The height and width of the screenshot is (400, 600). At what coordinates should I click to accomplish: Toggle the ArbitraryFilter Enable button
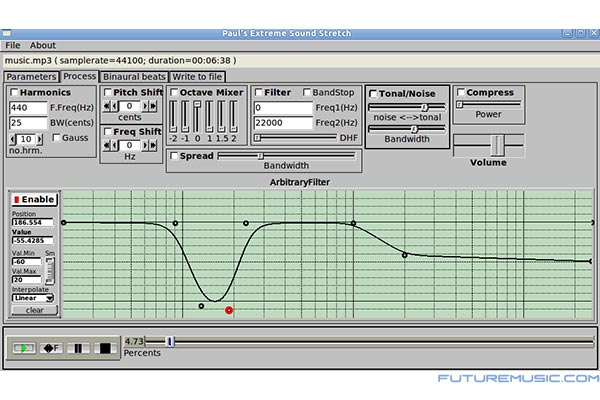tap(34, 199)
